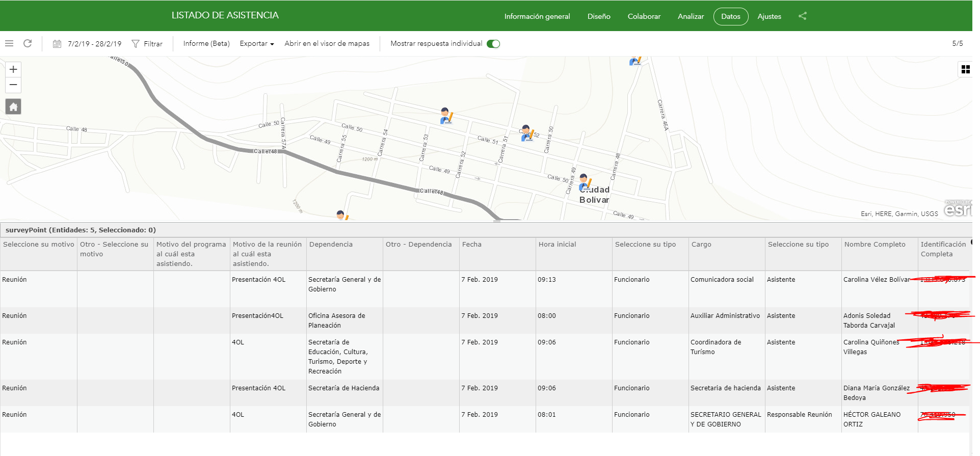The image size is (980, 456).
Task: Zoom out on the map
Action: 13,85
